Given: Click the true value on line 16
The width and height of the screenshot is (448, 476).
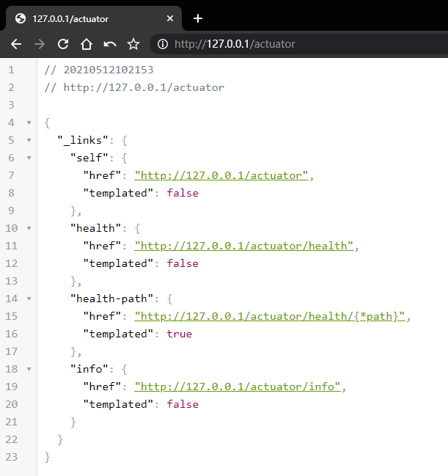Looking at the screenshot, I should click(180, 334).
